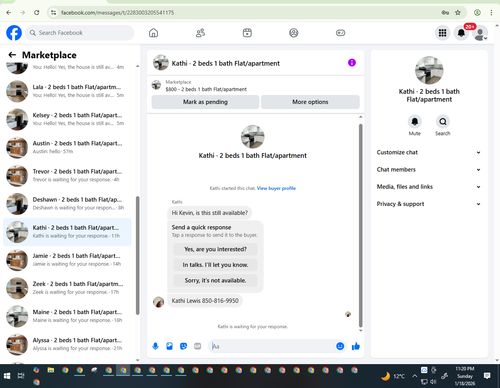Open the password key icon in address bar

tap(445, 13)
